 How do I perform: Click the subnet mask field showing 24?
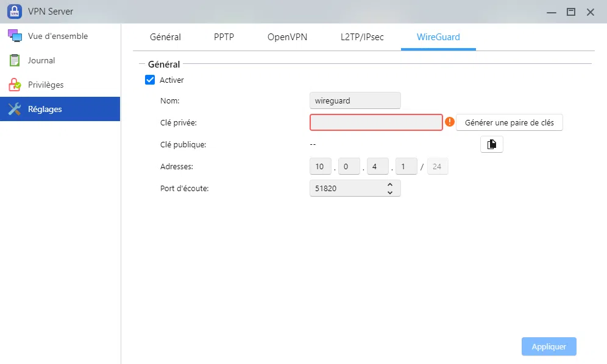tap(438, 166)
